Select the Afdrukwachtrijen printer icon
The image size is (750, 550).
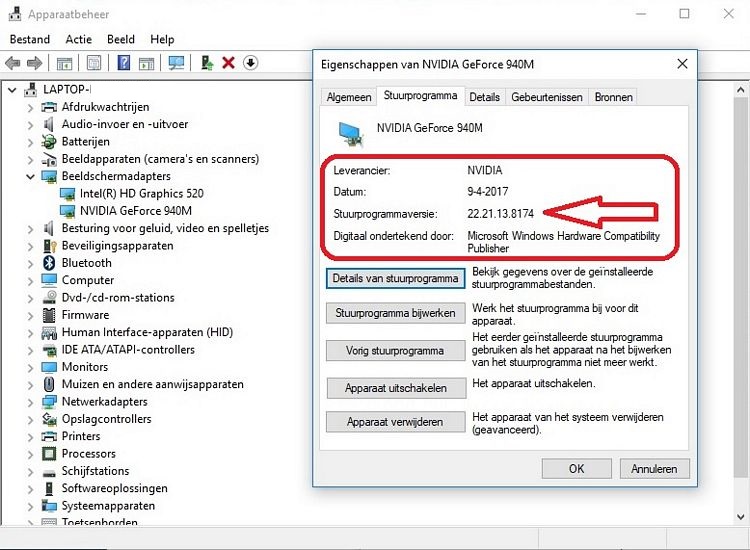coord(49,107)
